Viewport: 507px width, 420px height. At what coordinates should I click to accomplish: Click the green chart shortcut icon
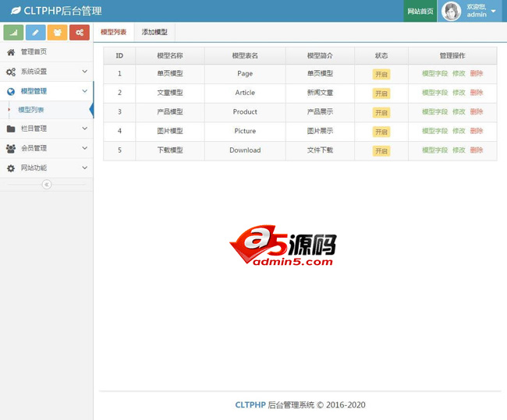pyautogui.click(x=13, y=32)
